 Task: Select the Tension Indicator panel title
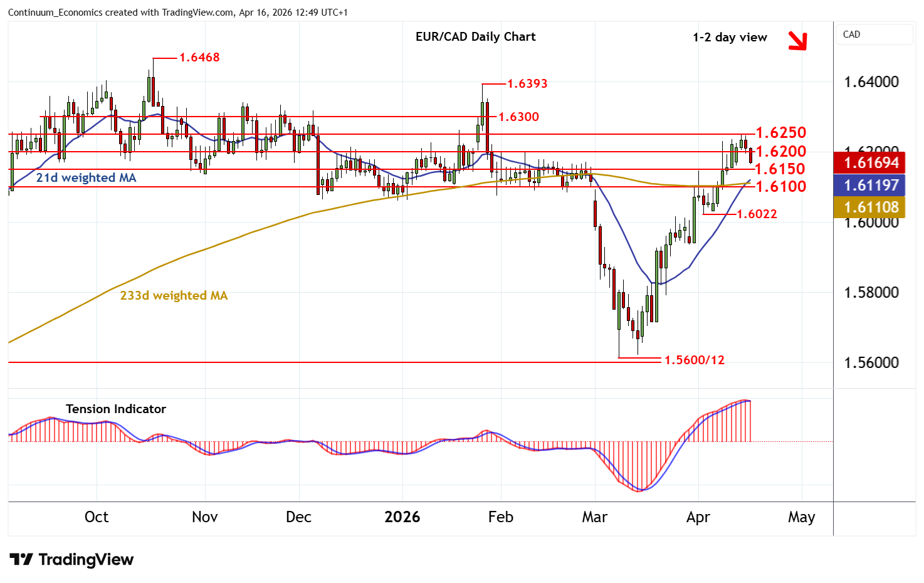coord(116,409)
